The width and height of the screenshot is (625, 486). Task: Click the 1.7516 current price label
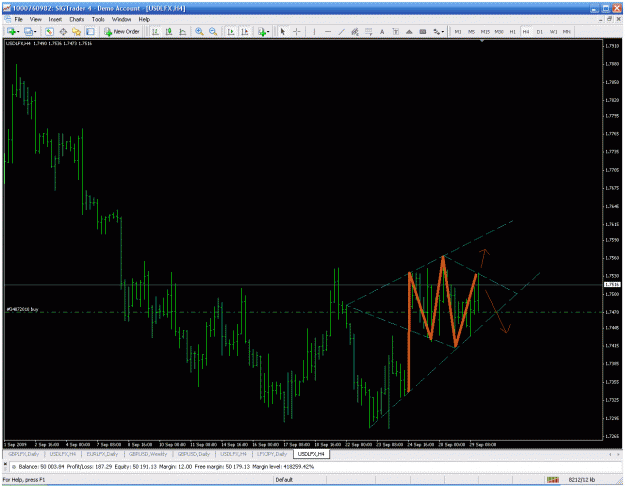(x=612, y=284)
